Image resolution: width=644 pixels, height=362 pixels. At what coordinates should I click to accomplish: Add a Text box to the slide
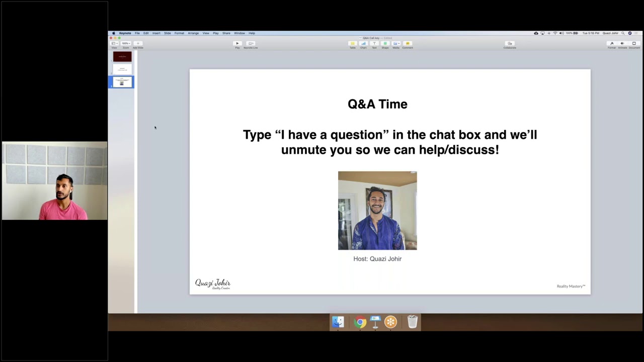374,43
